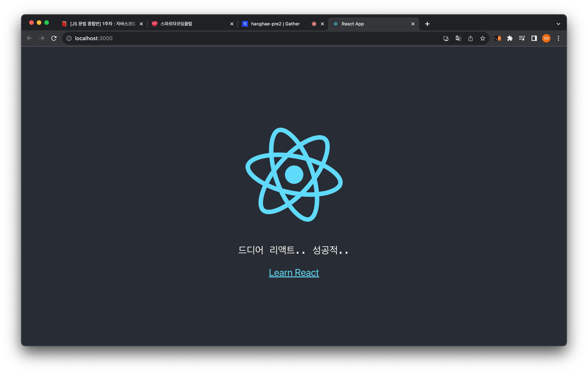Open the SO profile avatar
Screen dimensions: 588x374
tap(546, 38)
